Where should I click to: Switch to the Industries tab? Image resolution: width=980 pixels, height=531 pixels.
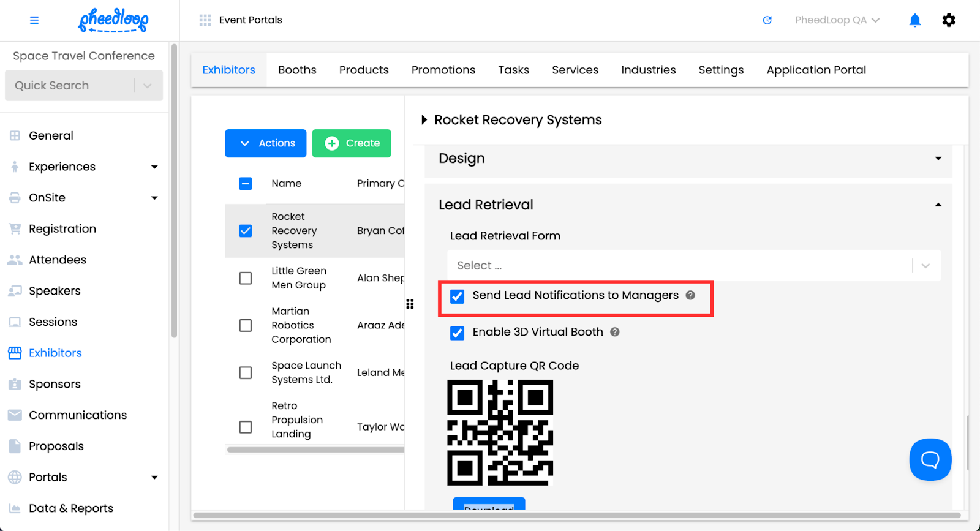649,70
